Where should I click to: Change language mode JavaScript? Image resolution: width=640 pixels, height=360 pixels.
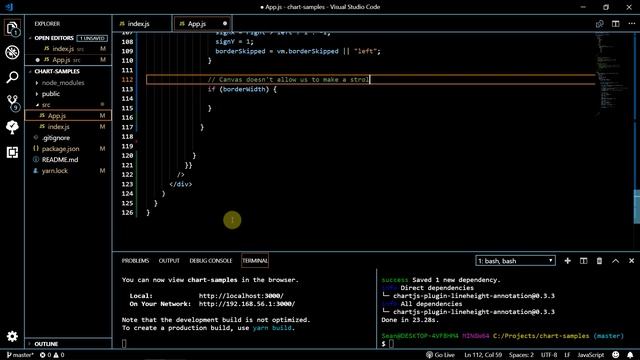coord(591,355)
